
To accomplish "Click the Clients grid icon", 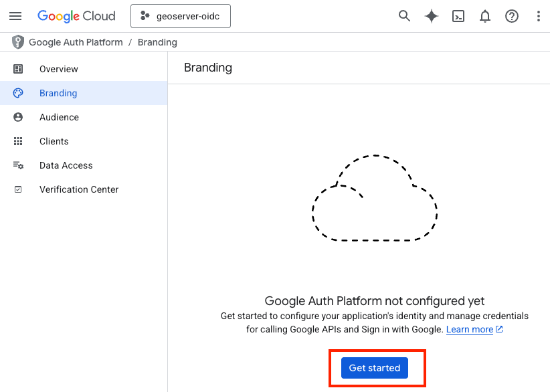I will click(19, 141).
